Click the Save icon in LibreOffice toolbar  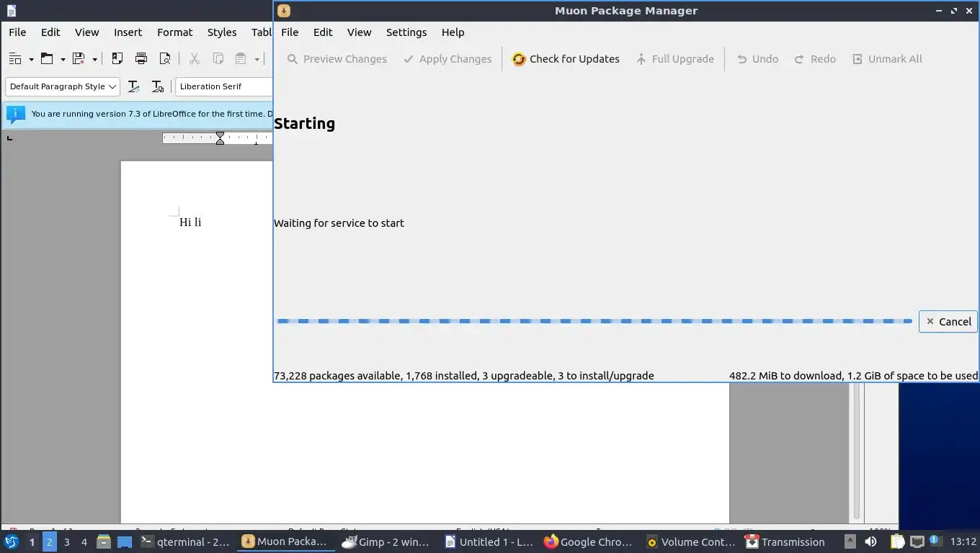click(79, 59)
